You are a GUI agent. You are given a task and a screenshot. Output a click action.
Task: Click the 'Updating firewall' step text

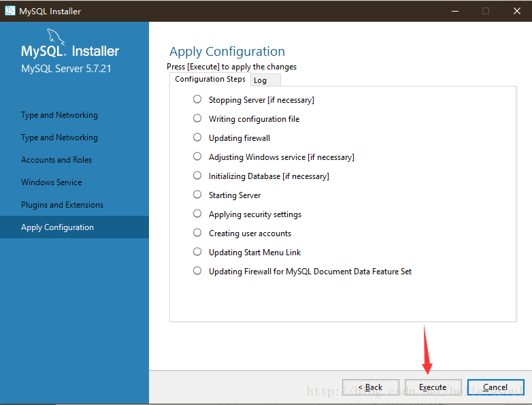pyautogui.click(x=239, y=138)
